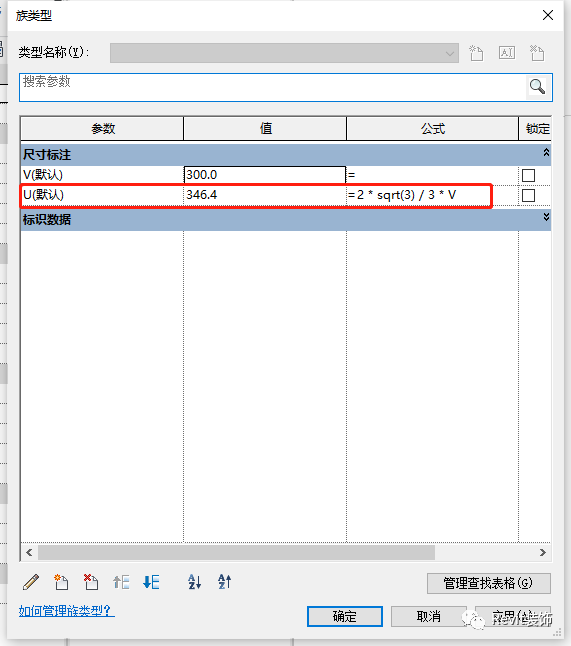Click the 值 column header

click(x=265, y=129)
